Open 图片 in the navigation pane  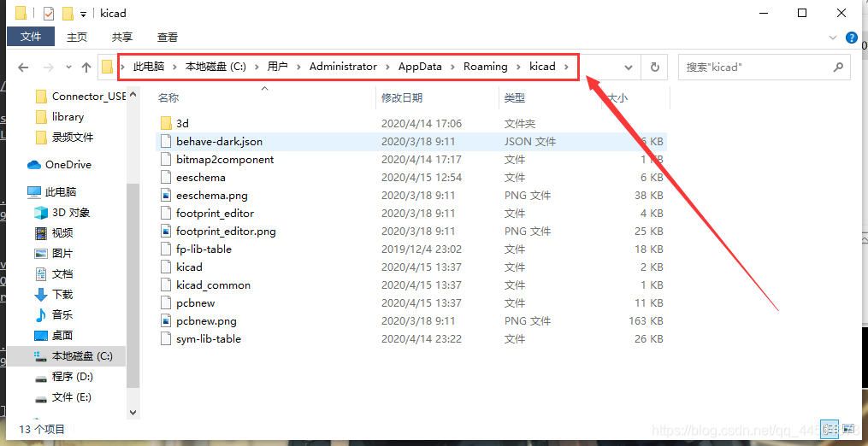(62, 254)
